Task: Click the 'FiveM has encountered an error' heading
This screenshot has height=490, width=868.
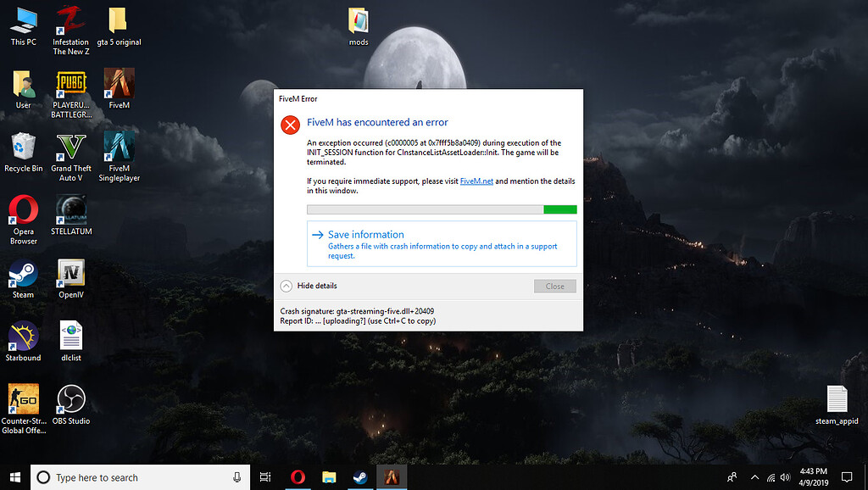Action: (x=377, y=122)
